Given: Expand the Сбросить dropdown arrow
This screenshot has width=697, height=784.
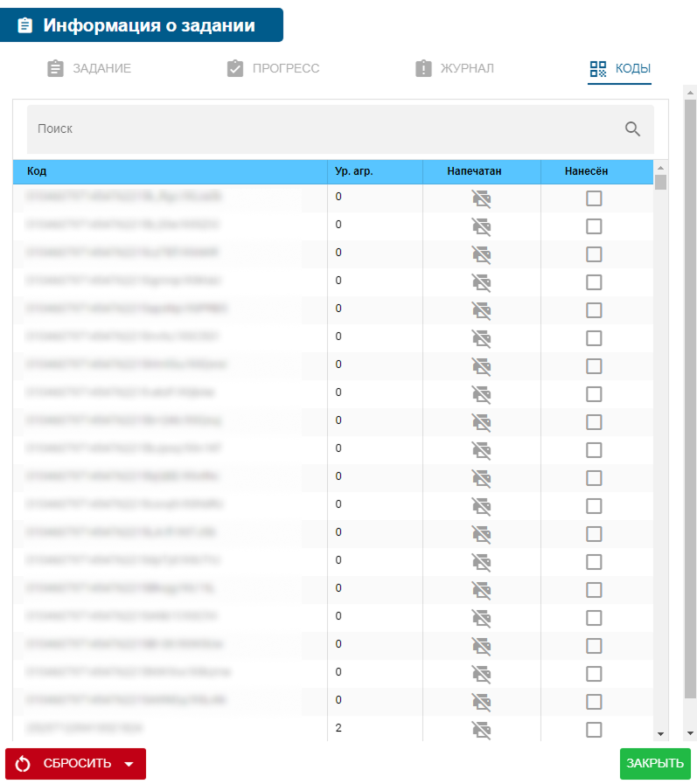Looking at the screenshot, I should pyautogui.click(x=129, y=764).
